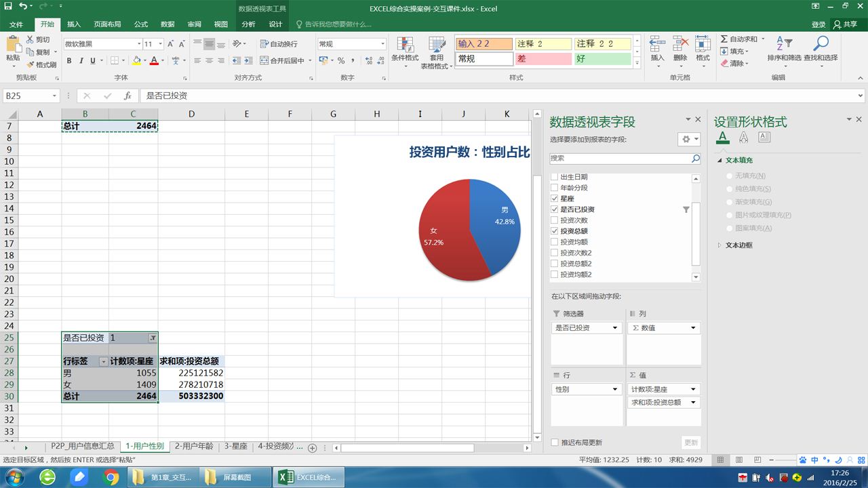
Task: Open the 公式 ribbon tab
Action: 141,24
